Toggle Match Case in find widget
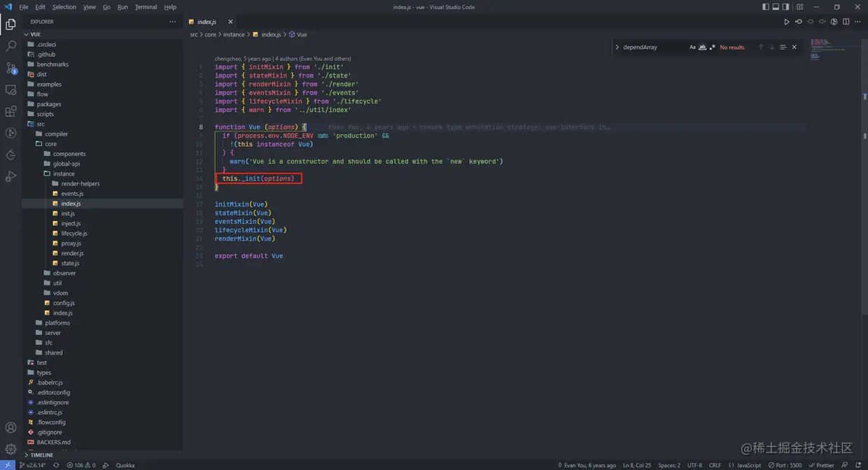 tap(693, 48)
